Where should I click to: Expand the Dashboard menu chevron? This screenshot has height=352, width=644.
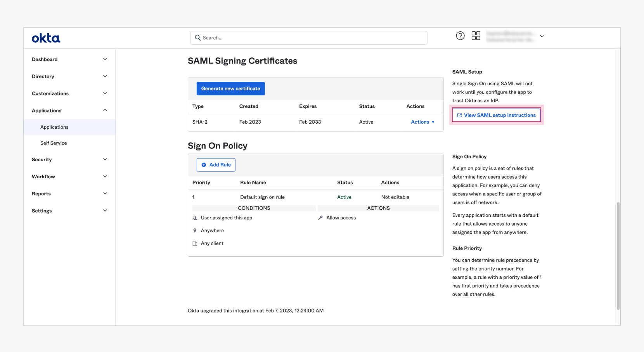(105, 59)
